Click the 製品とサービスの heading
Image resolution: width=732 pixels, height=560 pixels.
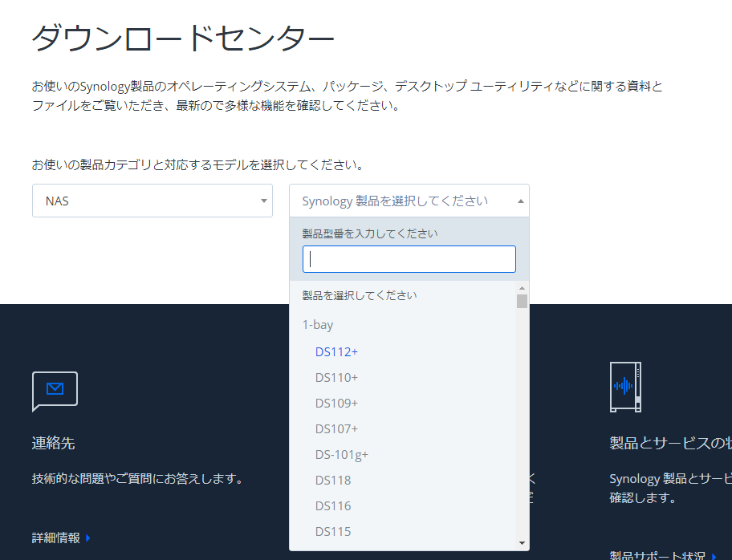point(670,443)
